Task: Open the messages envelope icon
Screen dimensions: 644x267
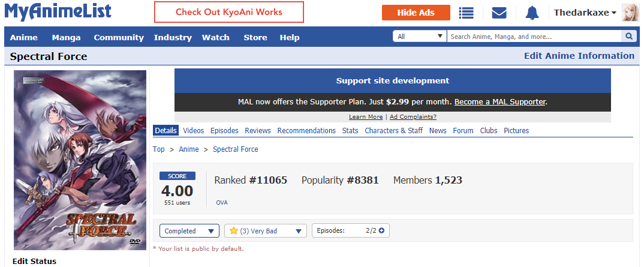Action: pos(499,13)
